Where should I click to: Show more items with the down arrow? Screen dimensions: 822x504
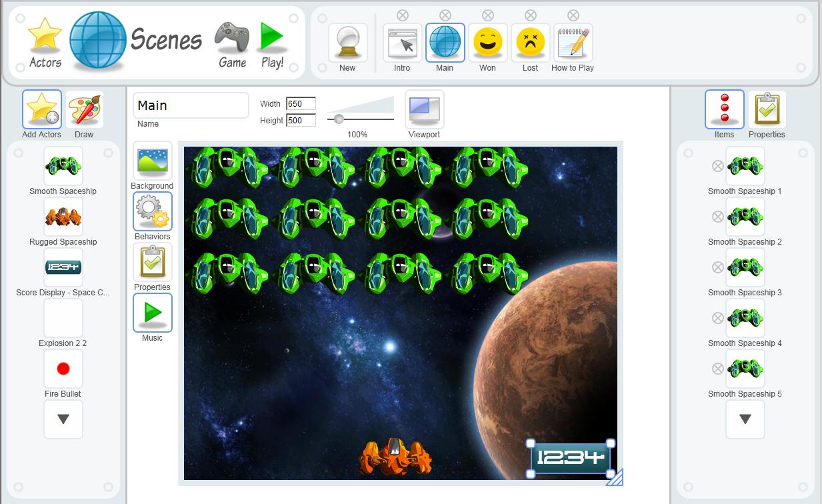pos(745,419)
